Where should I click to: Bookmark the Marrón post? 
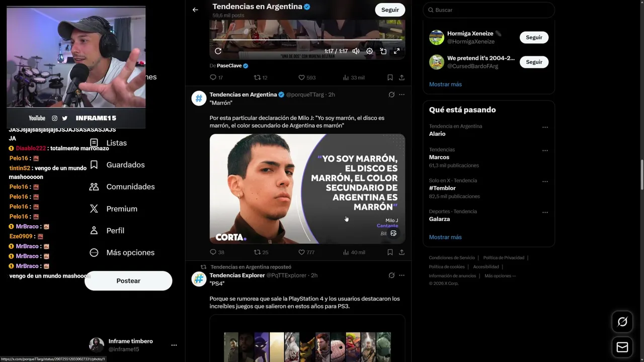(390, 252)
